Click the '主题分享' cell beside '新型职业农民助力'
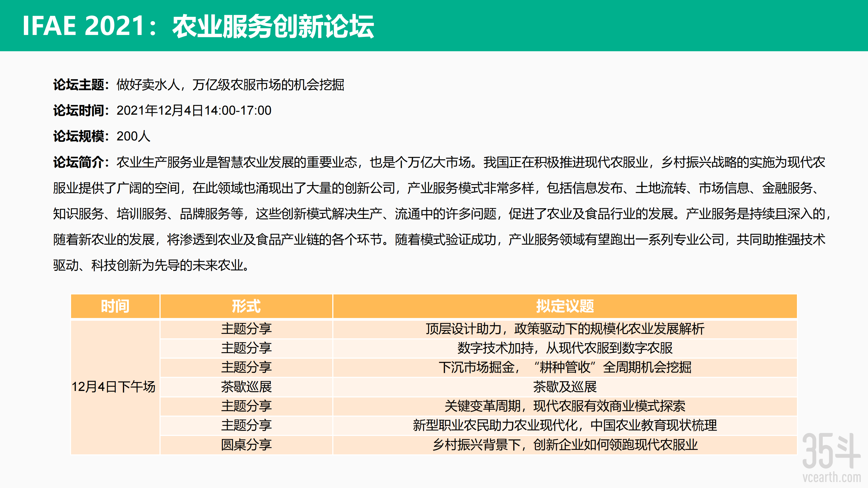868x488 pixels. coord(246,425)
